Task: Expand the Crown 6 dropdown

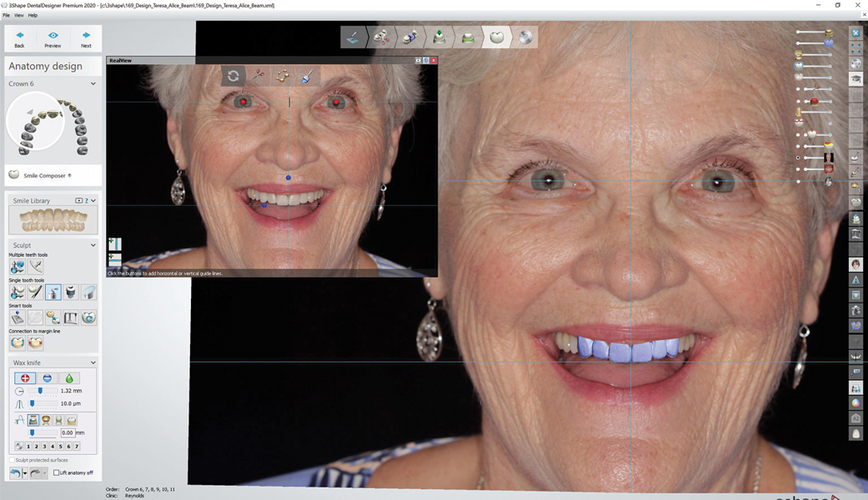Action: click(x=93, y=84)
